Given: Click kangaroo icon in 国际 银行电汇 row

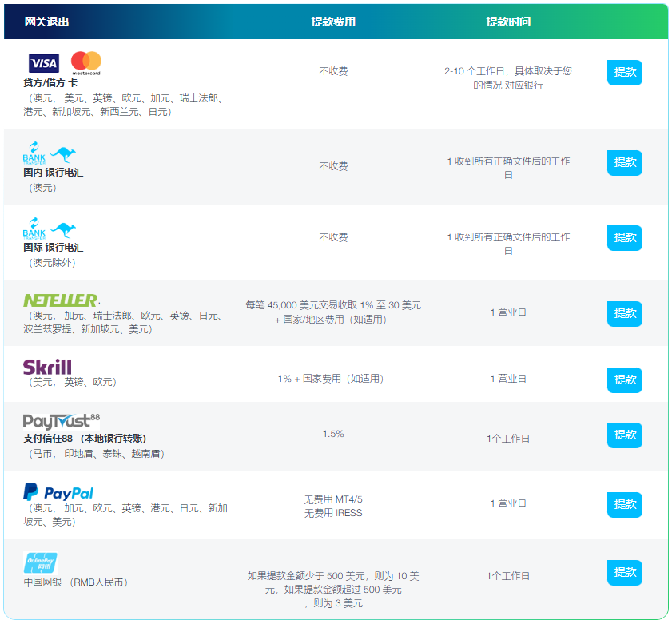Looking at the screenshot, I should [63, 230].
